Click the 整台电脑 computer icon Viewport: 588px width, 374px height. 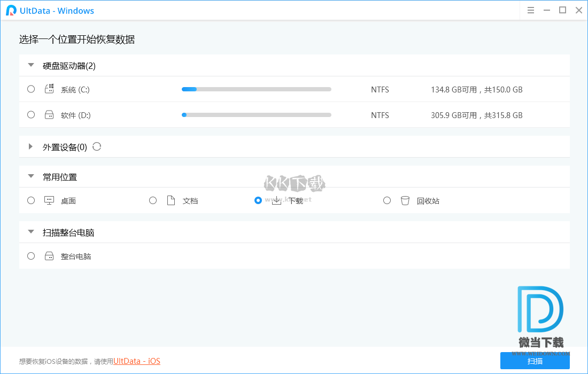pos(49,255)
